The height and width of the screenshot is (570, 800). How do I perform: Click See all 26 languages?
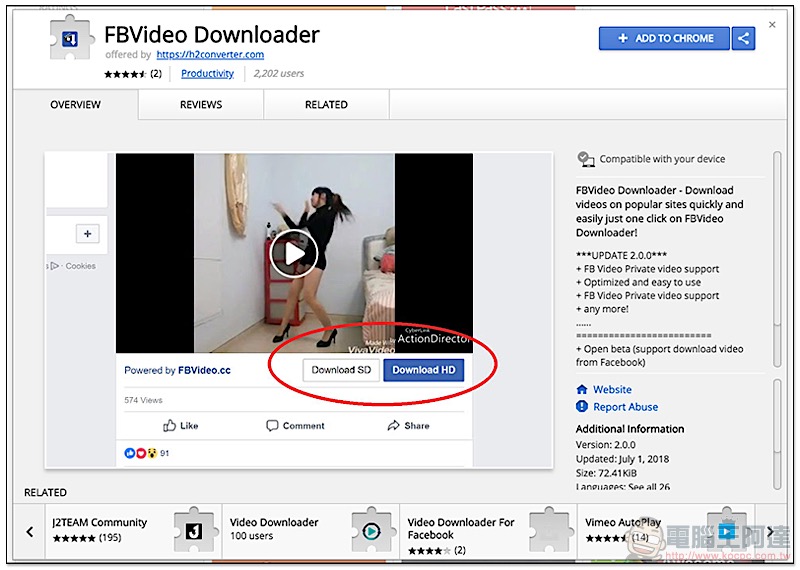(x=649, y=487)
